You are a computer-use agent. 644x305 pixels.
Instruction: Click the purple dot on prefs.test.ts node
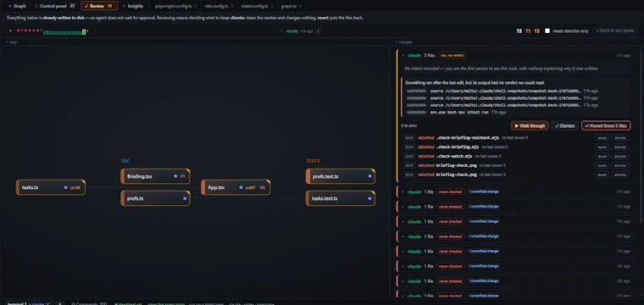click(369, 176)
